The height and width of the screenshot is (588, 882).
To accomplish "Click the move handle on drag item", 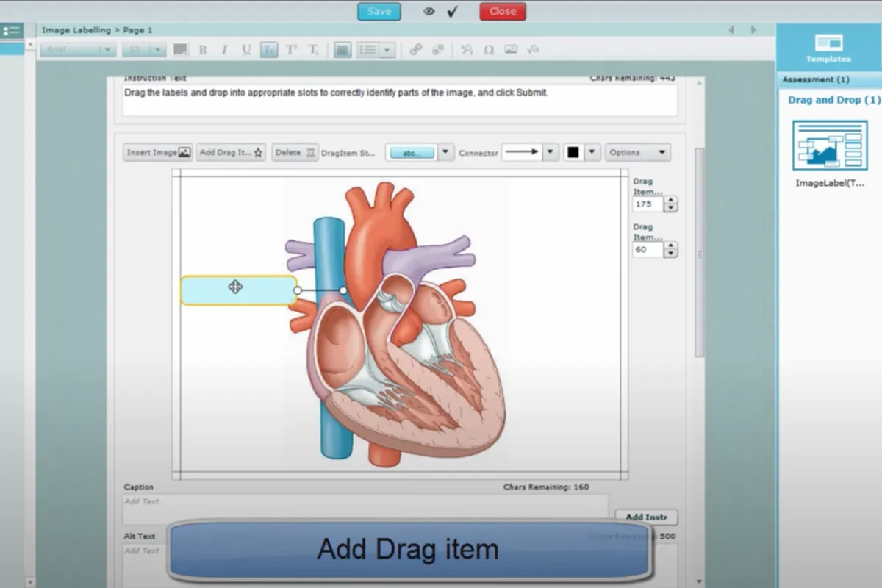I will click(x=235, y=287).
